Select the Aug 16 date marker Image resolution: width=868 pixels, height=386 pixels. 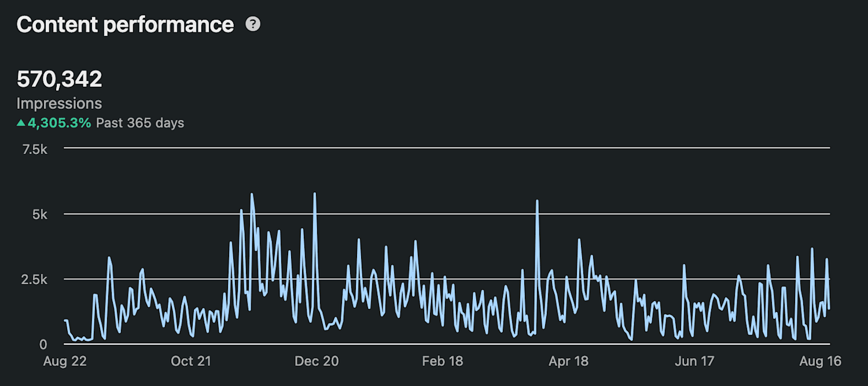coord(820,361)
